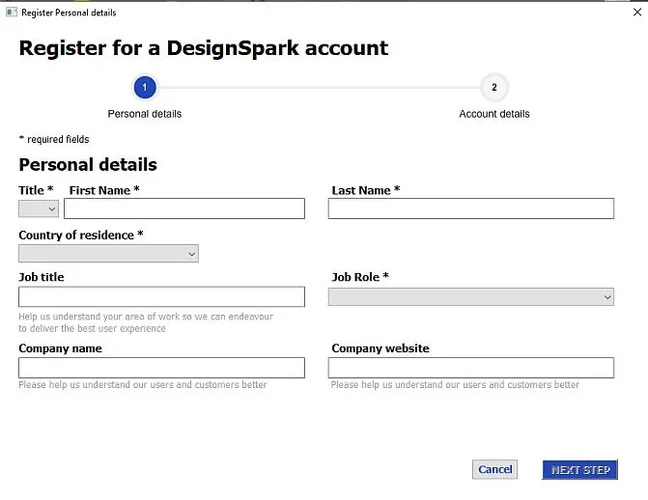Click the step 2 circle indicator
648x500 pixels.
[x=494, y=88]
